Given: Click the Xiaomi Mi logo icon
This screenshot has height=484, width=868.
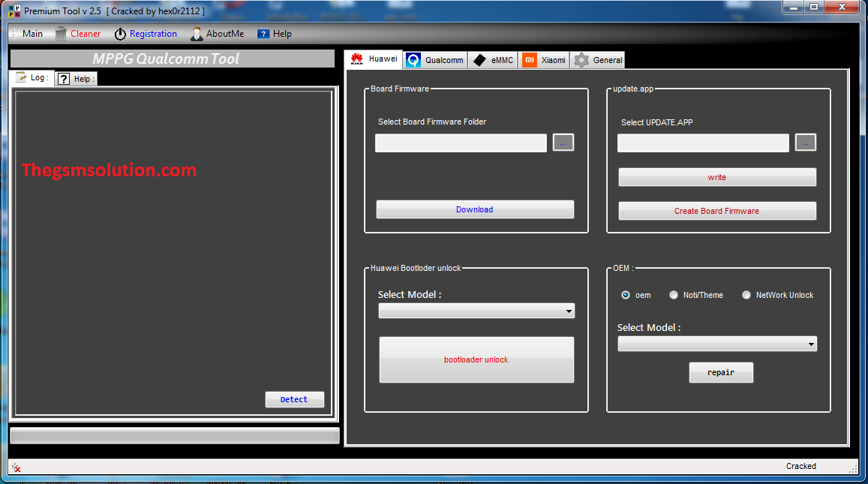Looking at the screenshot, I should [529, 60].
